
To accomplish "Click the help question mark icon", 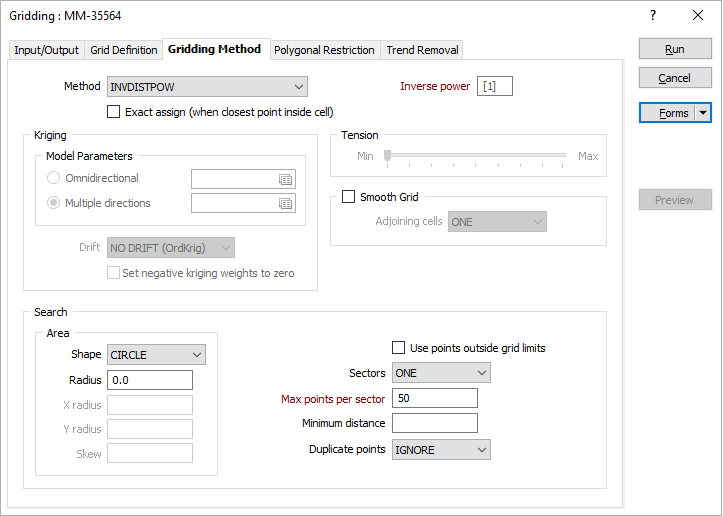I will tap(653, 15).
